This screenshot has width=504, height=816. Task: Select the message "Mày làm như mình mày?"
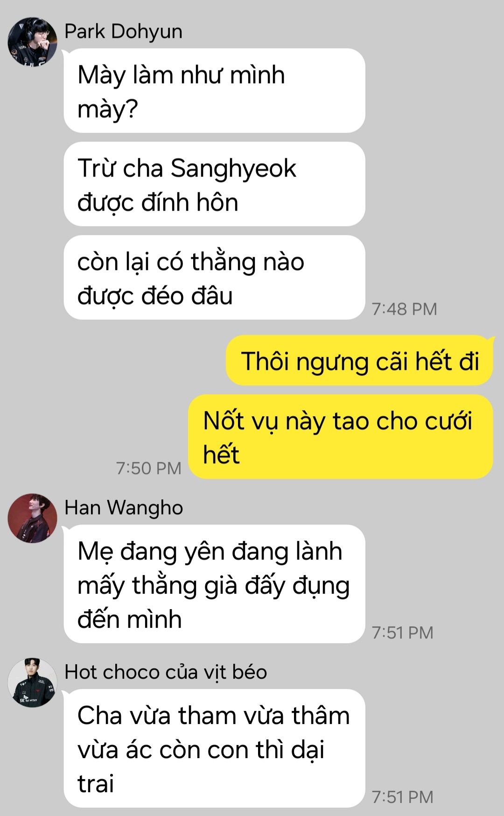[214, 91]
